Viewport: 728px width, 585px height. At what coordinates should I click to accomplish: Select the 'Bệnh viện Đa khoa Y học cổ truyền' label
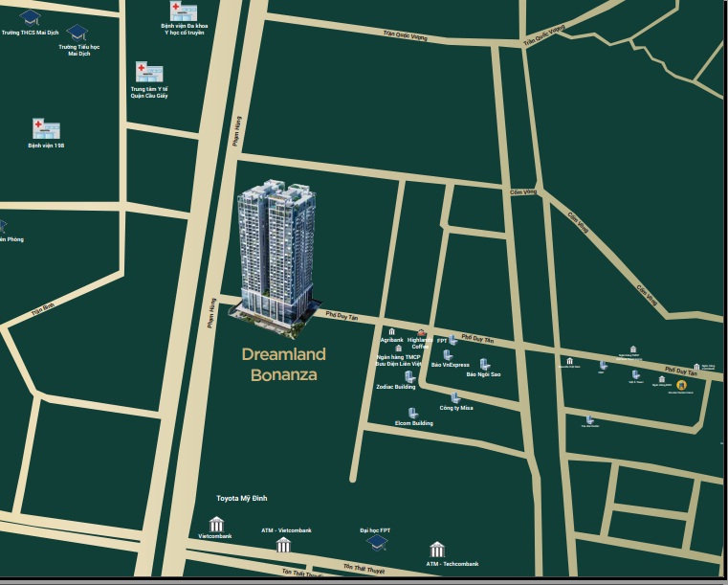(185, 30)
